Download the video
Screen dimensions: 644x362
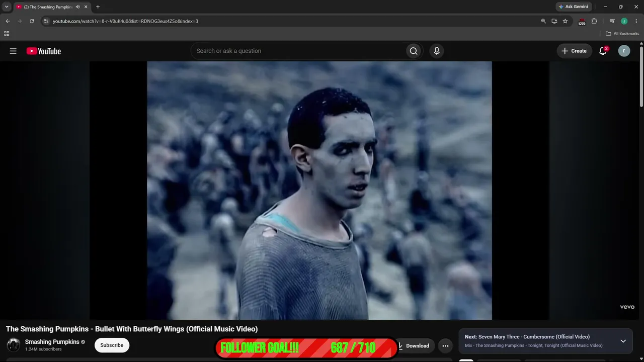416,346
